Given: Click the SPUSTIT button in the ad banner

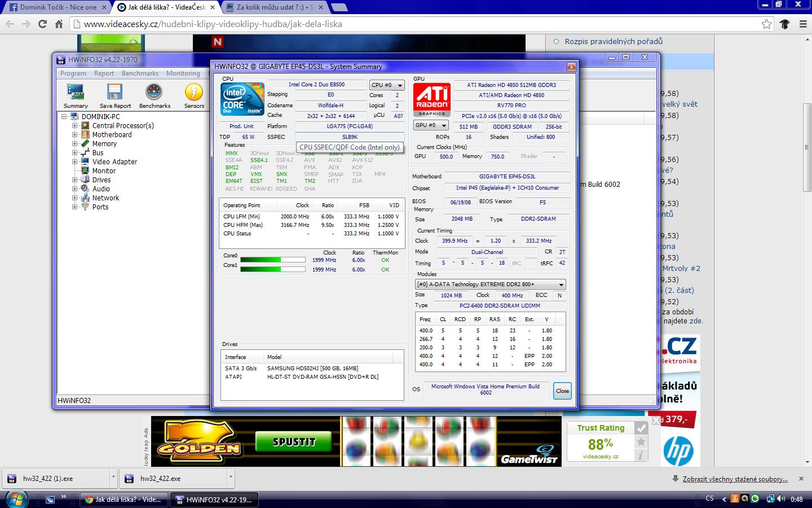Looking at the screenshot, I should click(294, 441).
